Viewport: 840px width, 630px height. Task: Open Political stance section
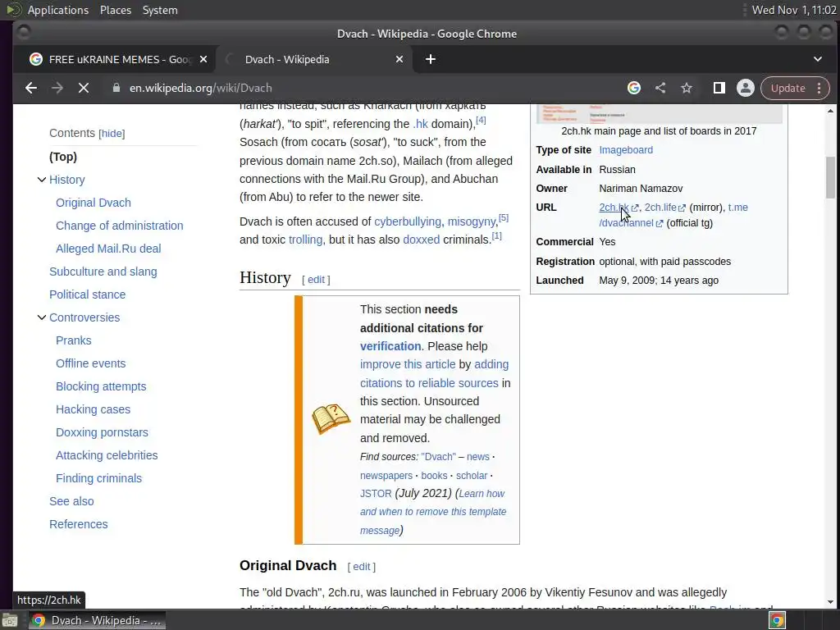tap(87, 294)
